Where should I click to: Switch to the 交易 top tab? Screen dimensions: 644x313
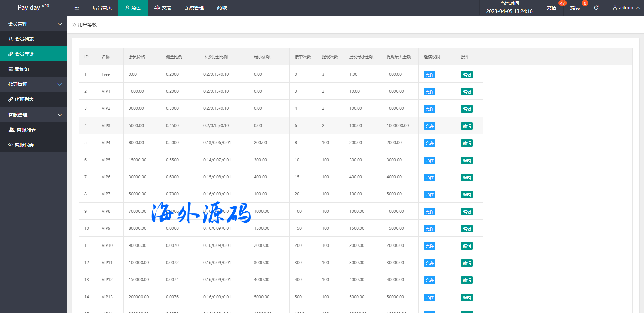pyautogui.click(x=163, y=8)
